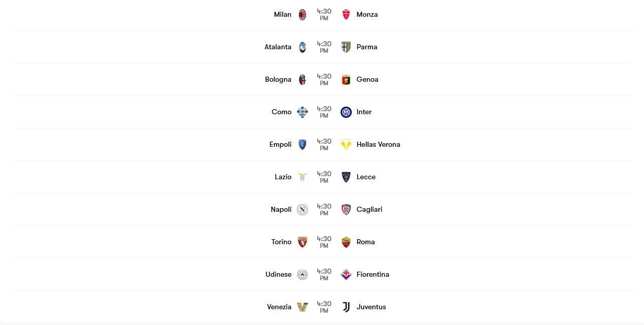Click the Lecce team name
The width and height of the screenshot is (644, 325).
366,177
